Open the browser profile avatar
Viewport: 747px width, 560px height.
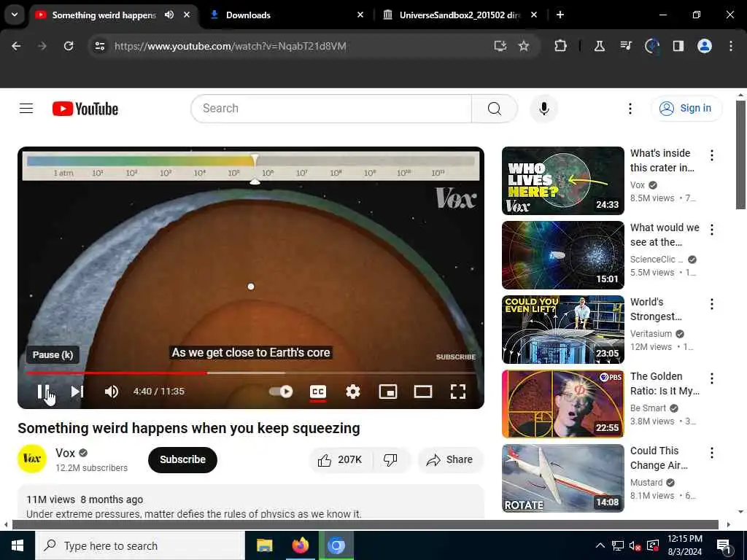tap(705, 46)
